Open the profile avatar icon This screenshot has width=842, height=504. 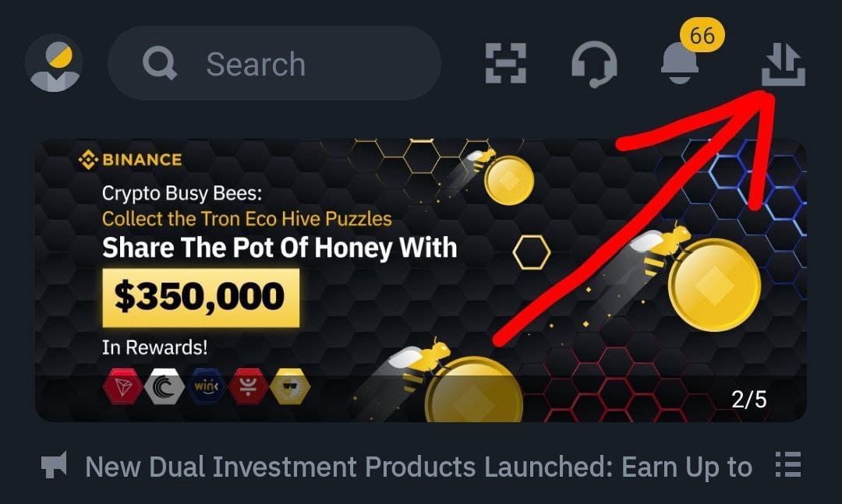coord(54,63)
